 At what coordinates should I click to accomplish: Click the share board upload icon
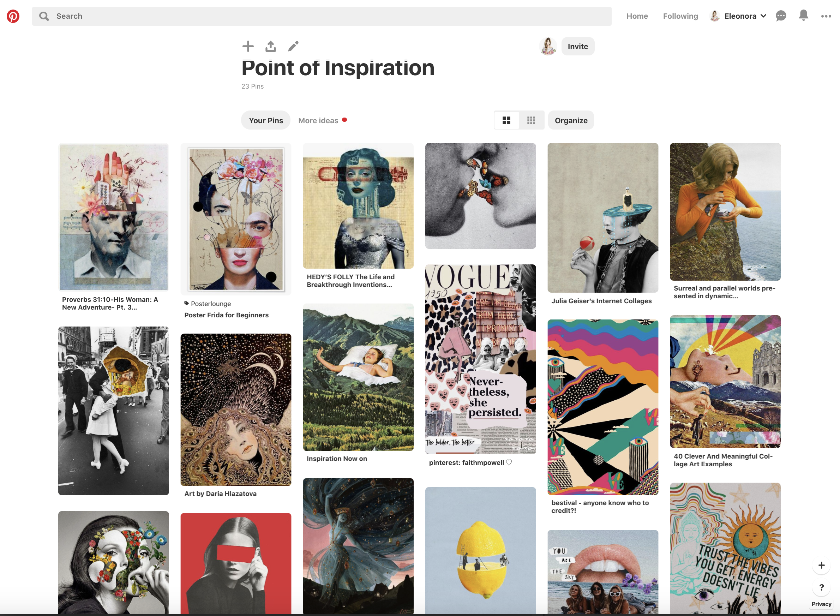point(271,46)
